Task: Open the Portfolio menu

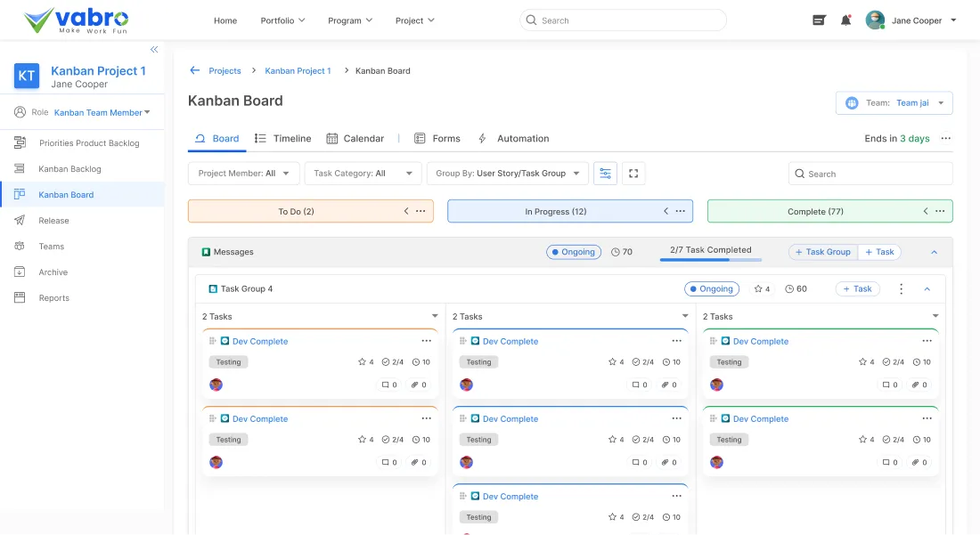Action: [282, 20]
